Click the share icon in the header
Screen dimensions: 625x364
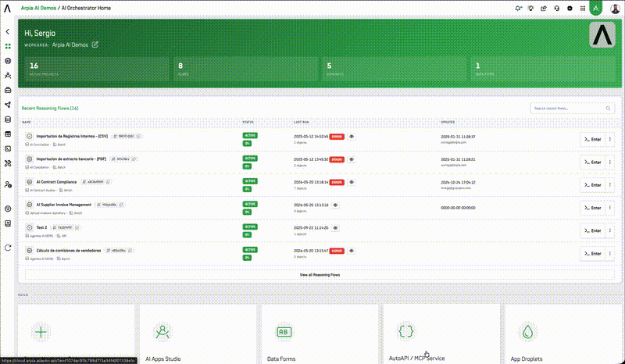[544, 8]
